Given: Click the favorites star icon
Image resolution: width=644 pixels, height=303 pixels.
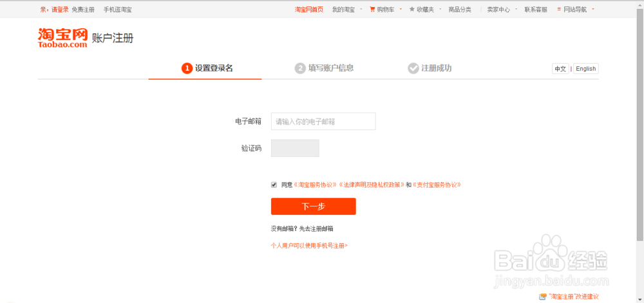Looking at the screenshot, I should click(412, 10).
